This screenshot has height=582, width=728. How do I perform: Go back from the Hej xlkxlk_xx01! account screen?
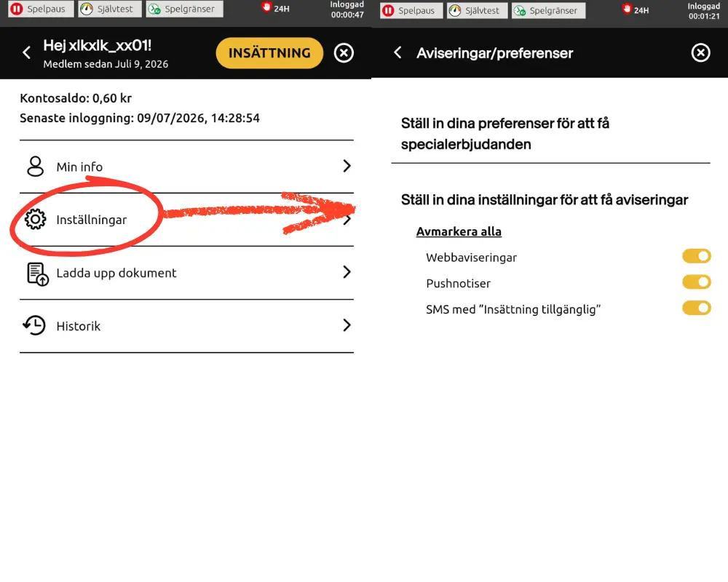coord(27,52)
